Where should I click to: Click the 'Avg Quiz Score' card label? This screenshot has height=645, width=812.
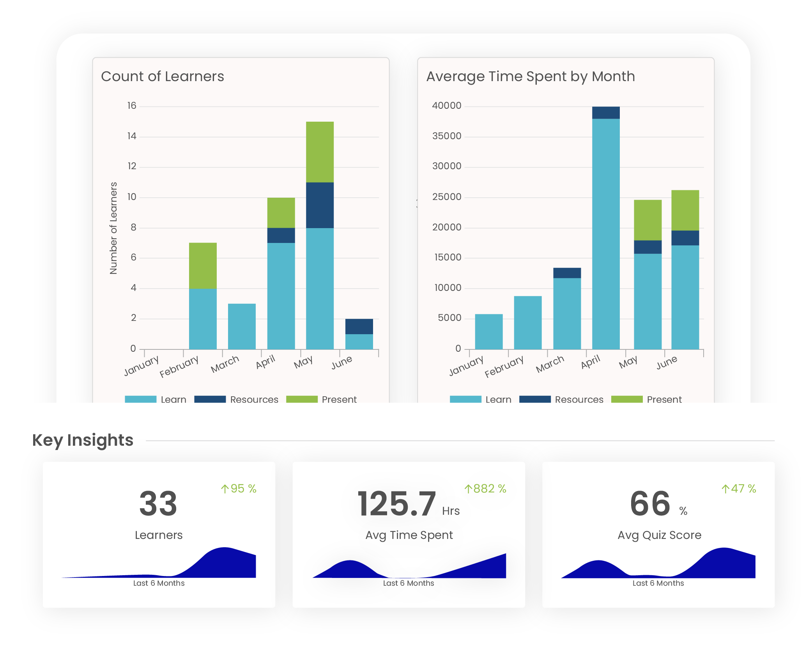(x=659, y=535)
